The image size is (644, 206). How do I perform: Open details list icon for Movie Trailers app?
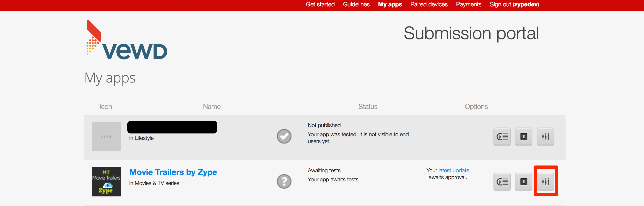click(502, 182)
